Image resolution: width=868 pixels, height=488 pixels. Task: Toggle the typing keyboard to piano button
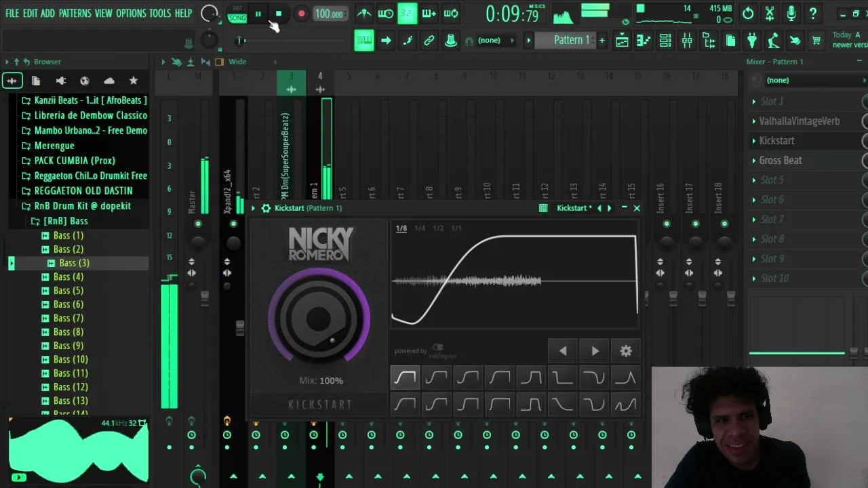tap(364, 41)
